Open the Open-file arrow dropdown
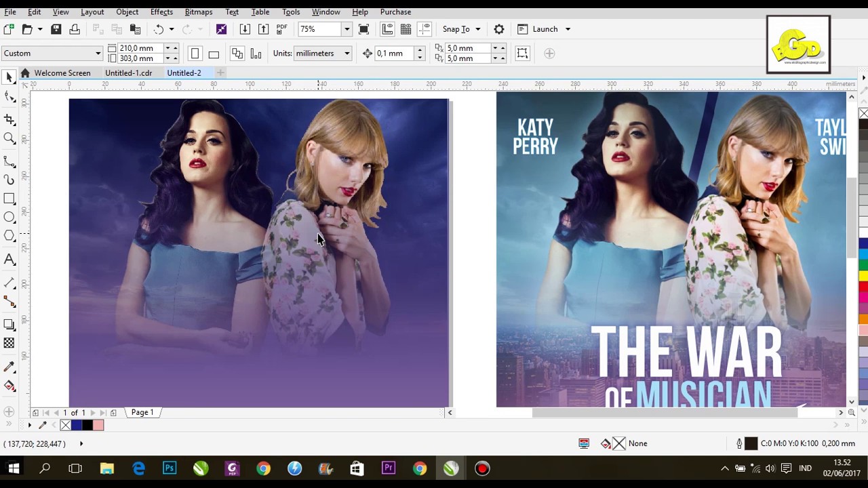868x488 pixels. pos(40,29)
